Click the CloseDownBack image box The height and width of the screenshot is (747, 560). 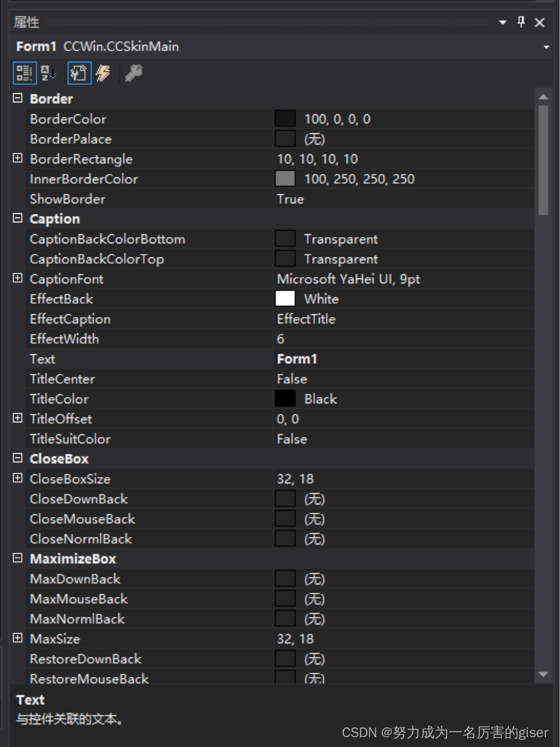pos(285,499)
